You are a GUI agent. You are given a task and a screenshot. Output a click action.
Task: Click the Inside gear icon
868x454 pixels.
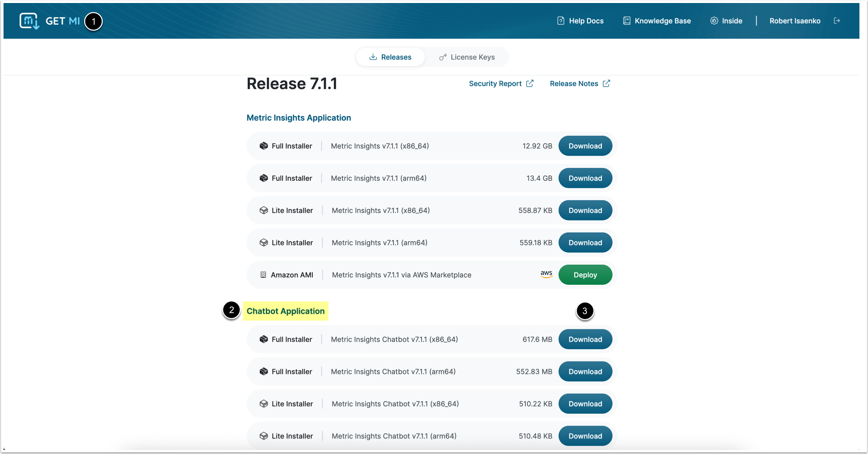pyautogui.click(x=714, y=21)
